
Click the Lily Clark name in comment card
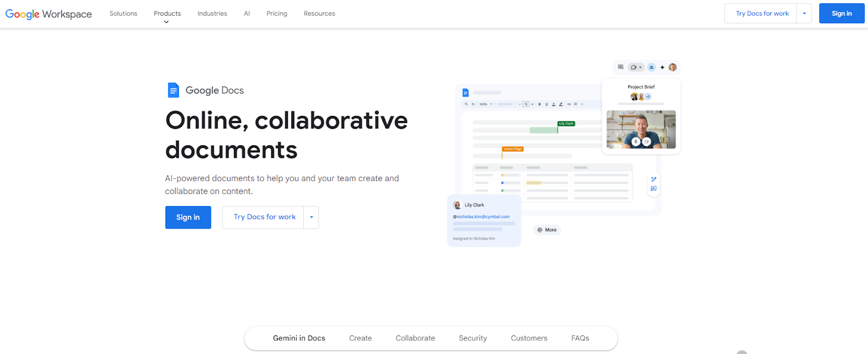pyautogui.click(x=474, y=205)
